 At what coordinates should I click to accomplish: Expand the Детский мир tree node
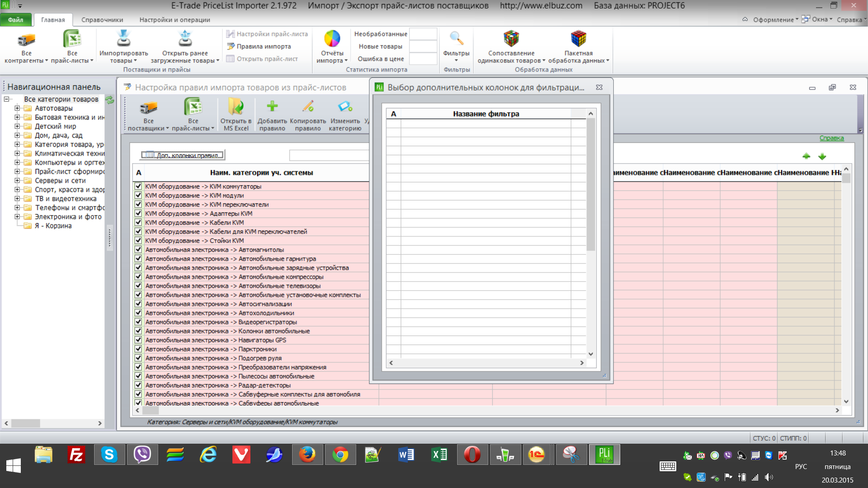(17, 126)
